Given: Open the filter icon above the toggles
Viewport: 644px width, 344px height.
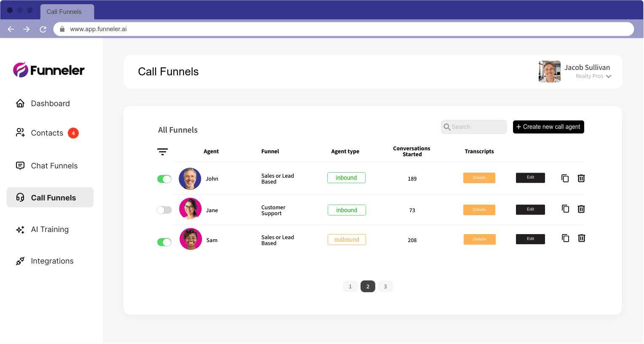Looking at the screenshot, I should click(163, 152).
